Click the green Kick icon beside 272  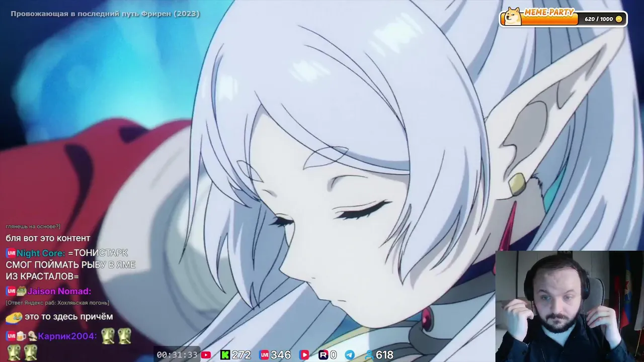(x=225, y=355)
